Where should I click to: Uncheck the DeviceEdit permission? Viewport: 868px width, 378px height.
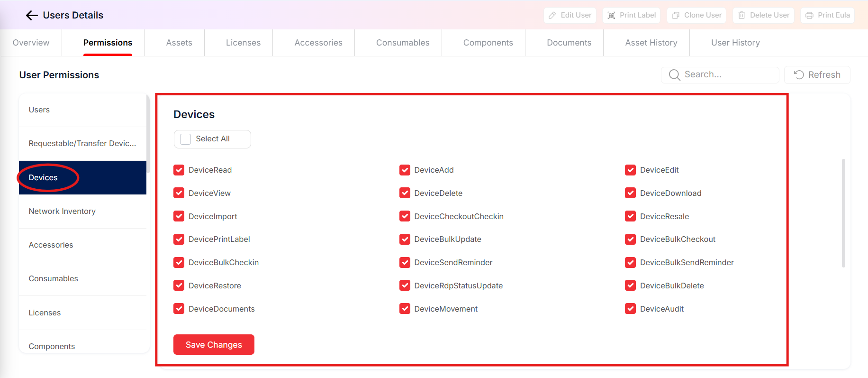630,170
